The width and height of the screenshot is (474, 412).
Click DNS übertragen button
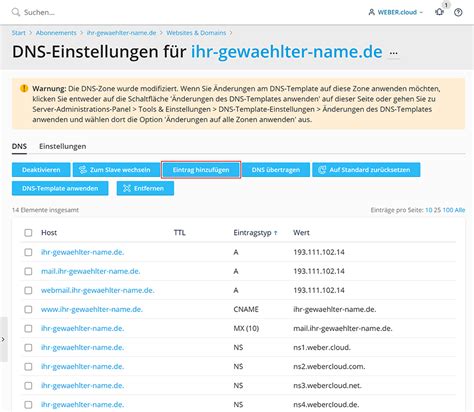click(x=276, y=170)
